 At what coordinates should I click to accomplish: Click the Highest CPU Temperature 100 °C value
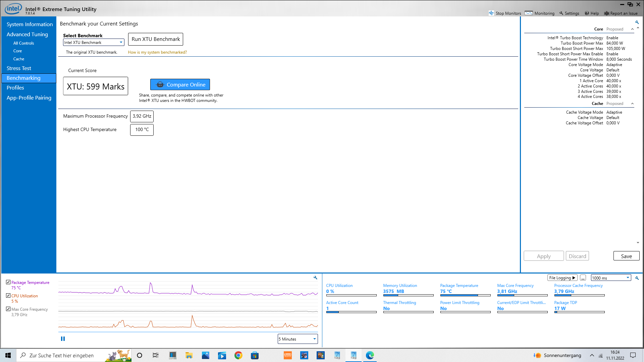(142, 130)
